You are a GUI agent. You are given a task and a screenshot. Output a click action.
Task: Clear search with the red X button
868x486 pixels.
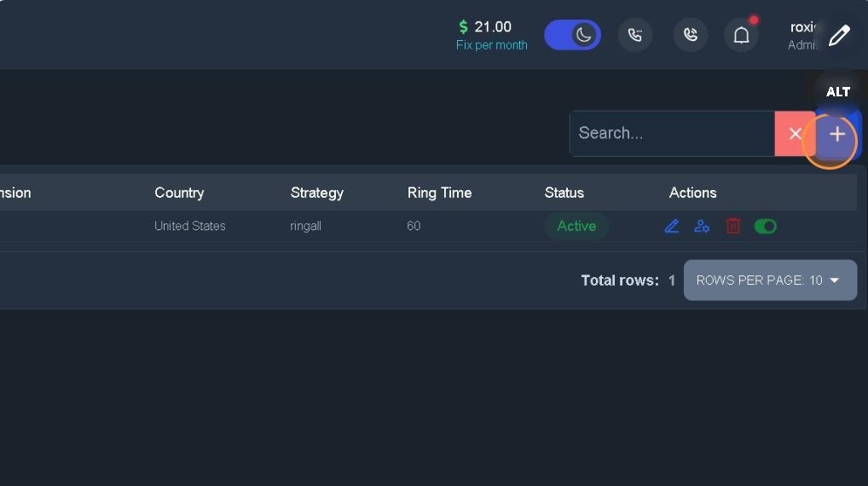795,134
